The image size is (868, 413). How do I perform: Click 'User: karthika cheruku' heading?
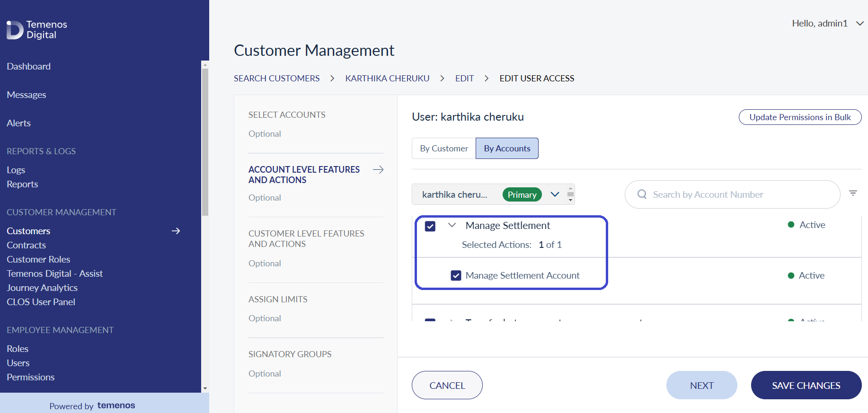[x=468, y=117]
